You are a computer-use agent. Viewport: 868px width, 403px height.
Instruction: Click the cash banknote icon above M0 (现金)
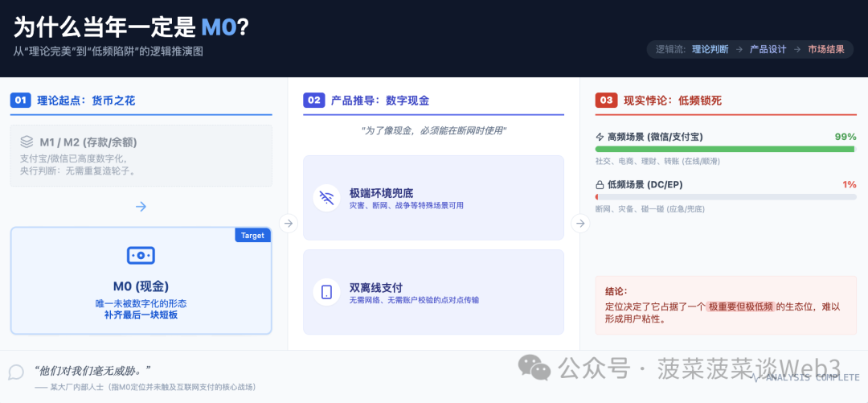(141, 256)
